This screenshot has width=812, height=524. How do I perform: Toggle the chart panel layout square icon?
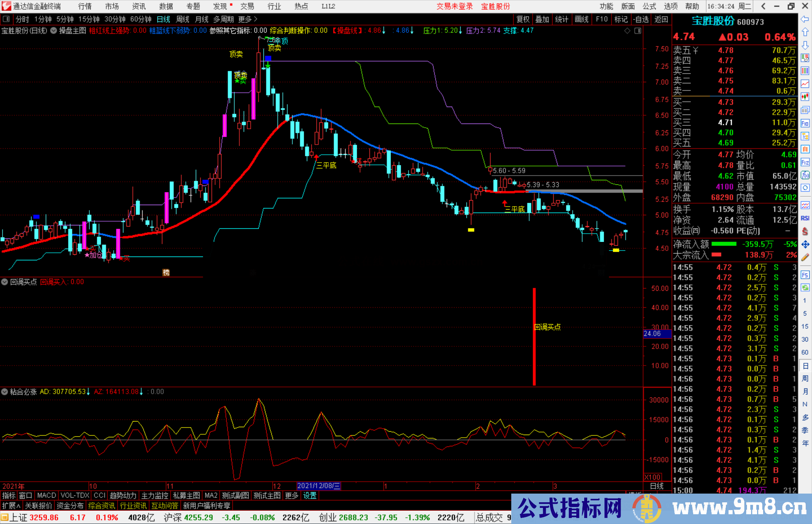(638, 31)
